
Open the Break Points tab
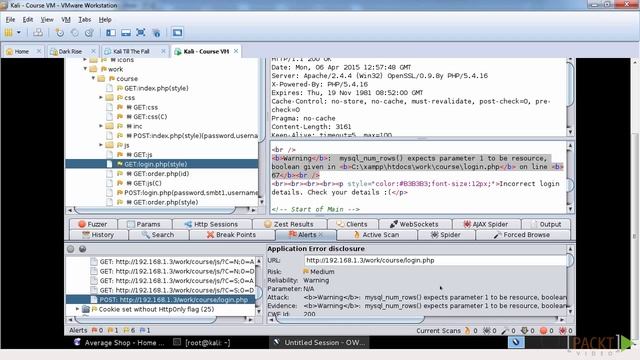pyautogui.click(x=231, y=235)
